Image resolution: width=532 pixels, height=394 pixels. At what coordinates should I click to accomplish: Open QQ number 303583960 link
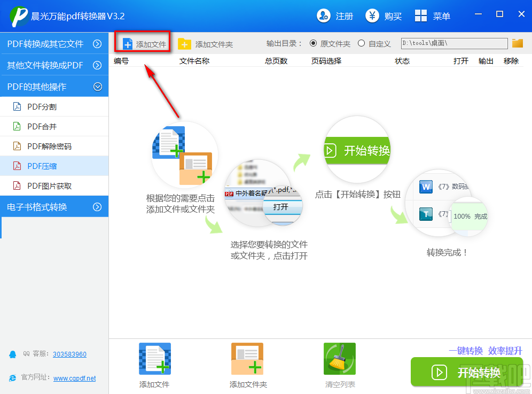pyautogui.click(x=69, y=354)
